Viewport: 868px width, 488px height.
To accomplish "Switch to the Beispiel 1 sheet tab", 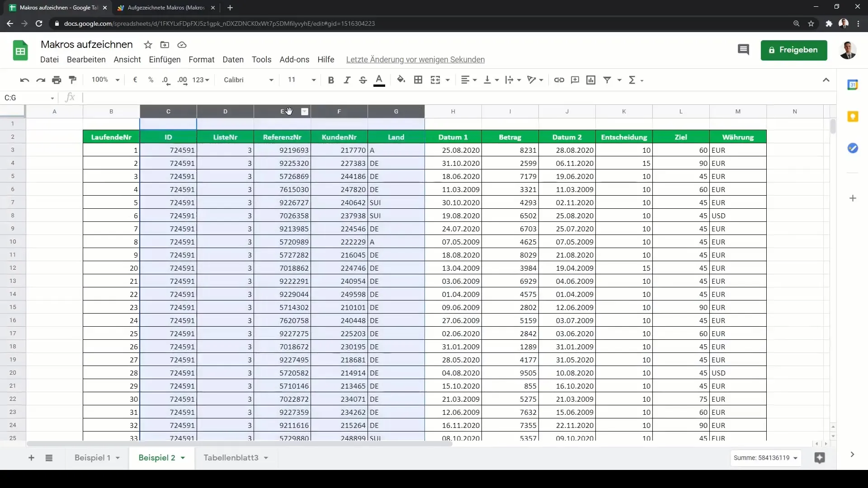I will coord(92,458).
